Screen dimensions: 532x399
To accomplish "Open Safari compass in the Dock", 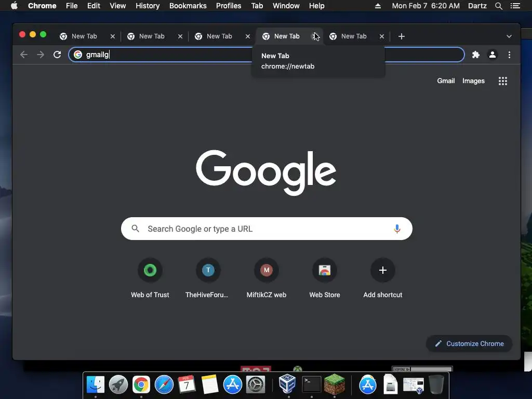I will tap(164, 384).
